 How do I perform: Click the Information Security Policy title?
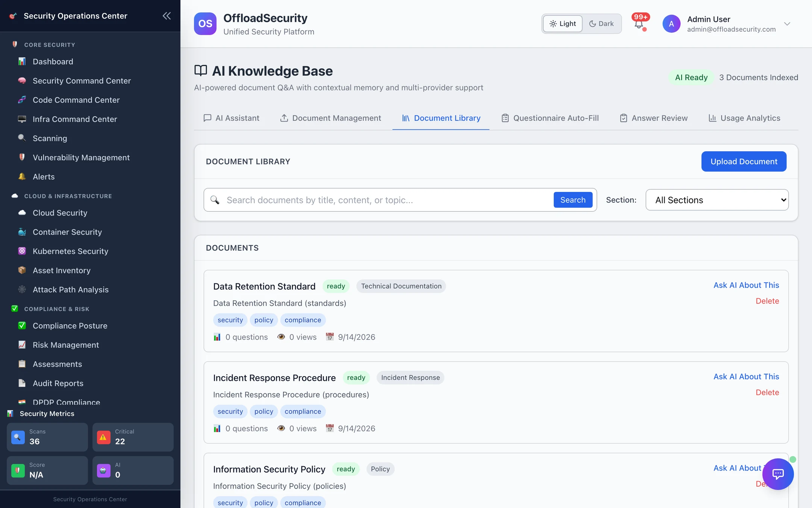click(x=269, y=469)
